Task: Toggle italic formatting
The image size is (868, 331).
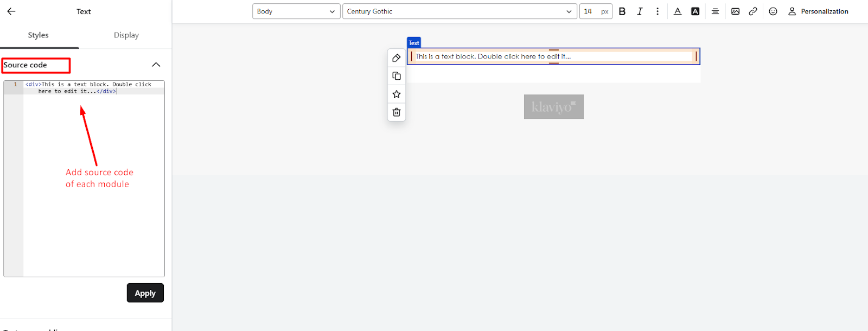Action: click(640, 11)
